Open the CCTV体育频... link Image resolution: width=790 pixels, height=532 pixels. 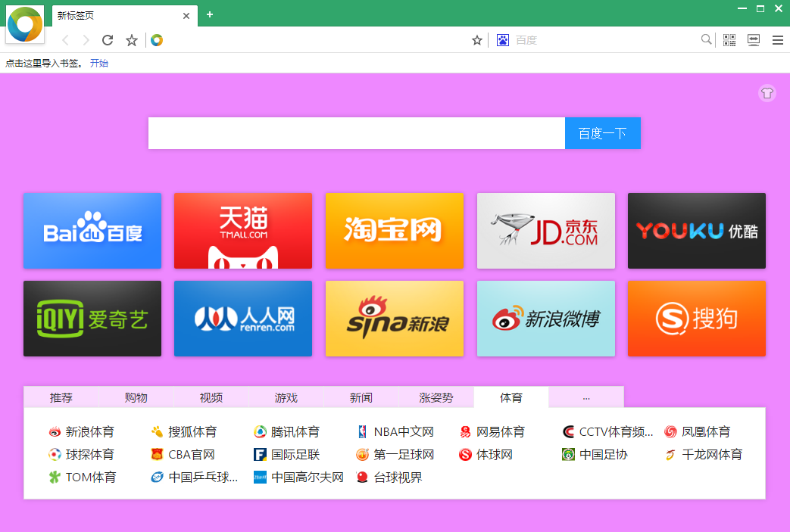click(x=607, y=432)
